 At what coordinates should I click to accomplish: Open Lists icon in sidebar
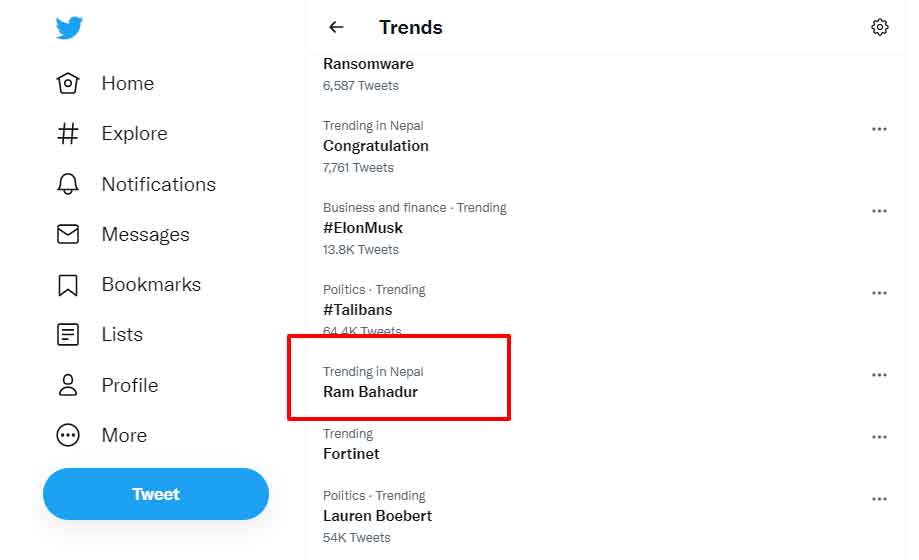[x=68, y=335]
